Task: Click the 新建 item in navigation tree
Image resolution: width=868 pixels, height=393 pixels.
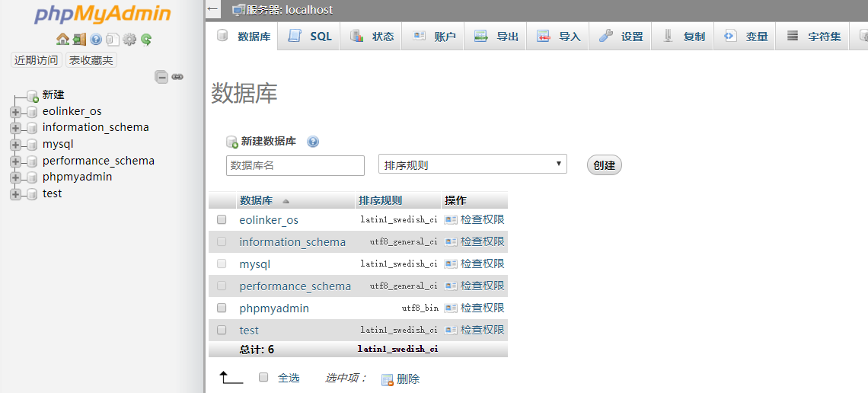Action: (53, 94)
